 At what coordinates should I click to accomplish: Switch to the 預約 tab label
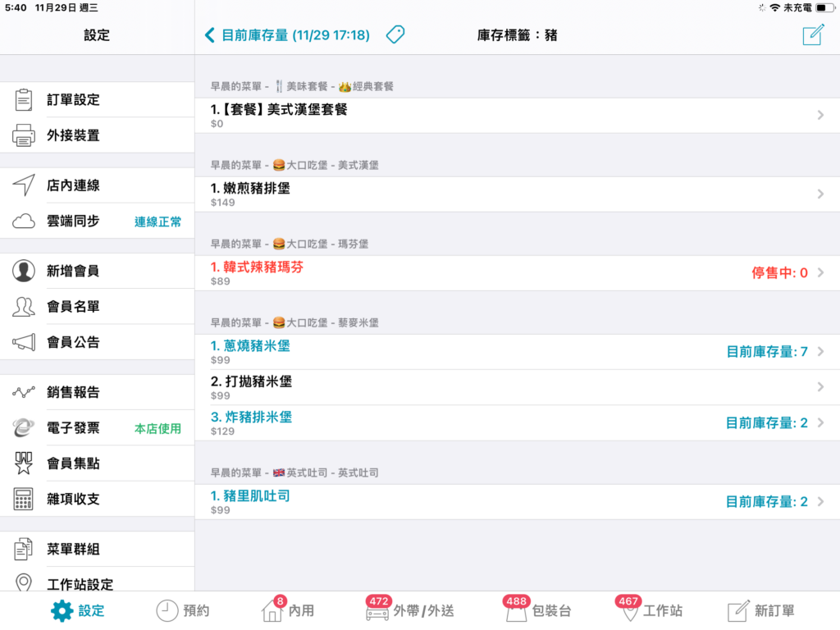[196, 610]
